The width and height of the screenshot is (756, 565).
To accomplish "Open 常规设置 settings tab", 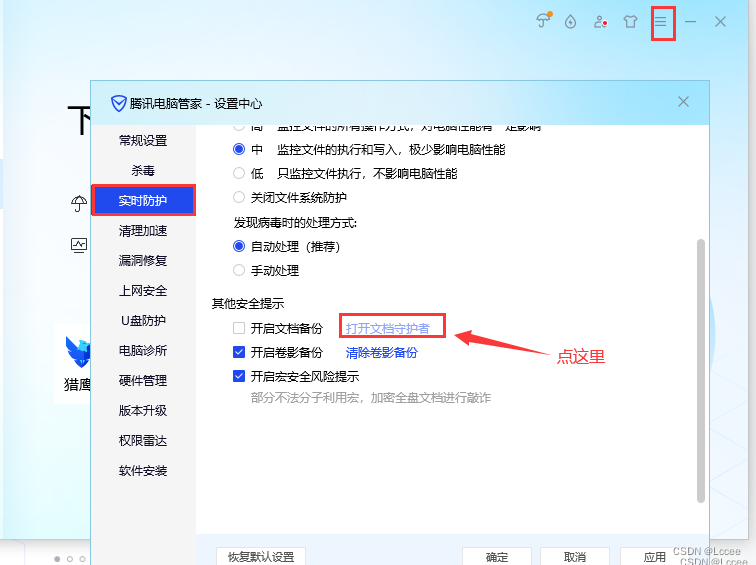I will click(x=143, y=140).
